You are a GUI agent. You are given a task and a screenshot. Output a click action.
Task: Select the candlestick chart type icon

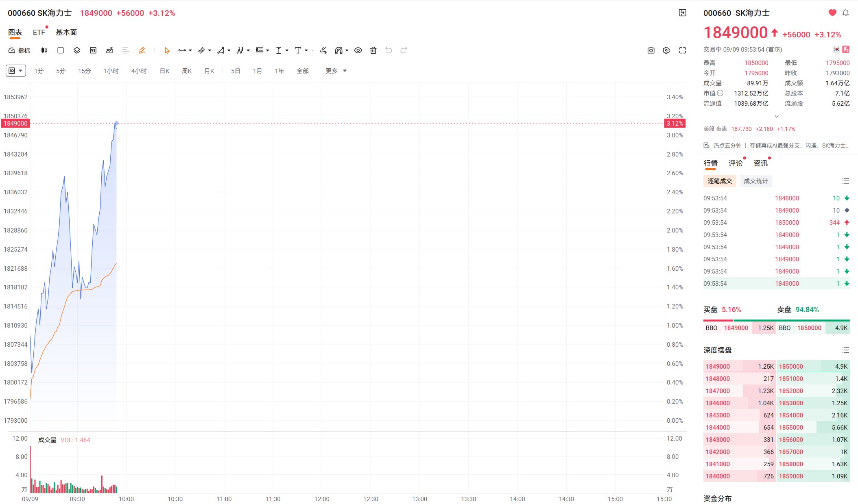point(44,50)
